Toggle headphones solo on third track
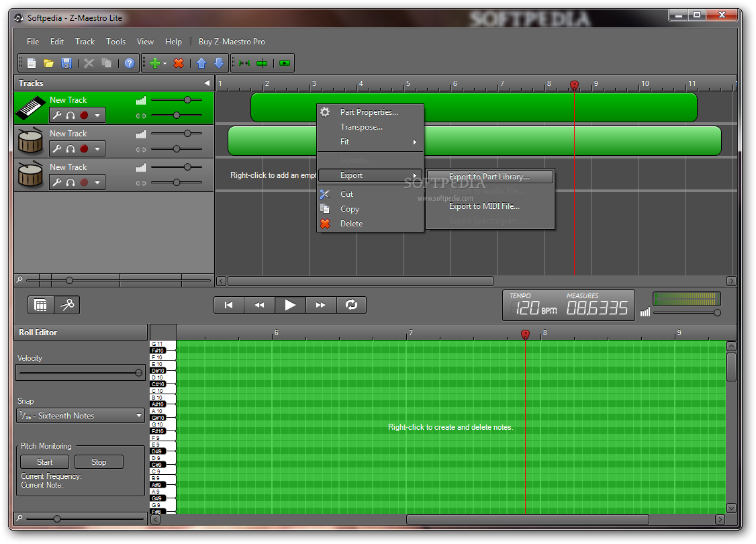756x544 pixels. [x=70, y=182]
